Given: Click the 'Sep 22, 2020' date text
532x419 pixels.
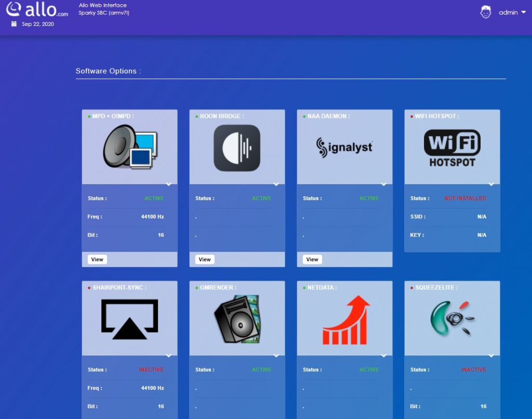Looking at the screenshot, I should tap(38, 24).
